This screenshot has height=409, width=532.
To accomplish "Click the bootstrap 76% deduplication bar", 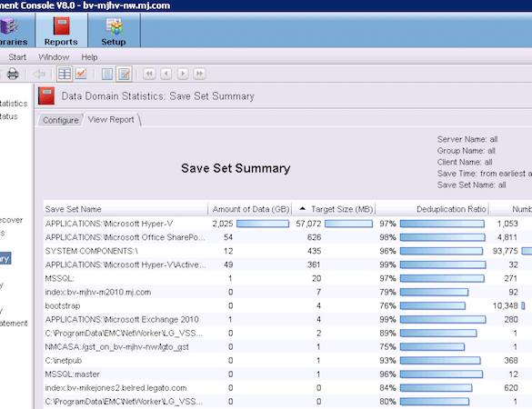I will 433,305.
